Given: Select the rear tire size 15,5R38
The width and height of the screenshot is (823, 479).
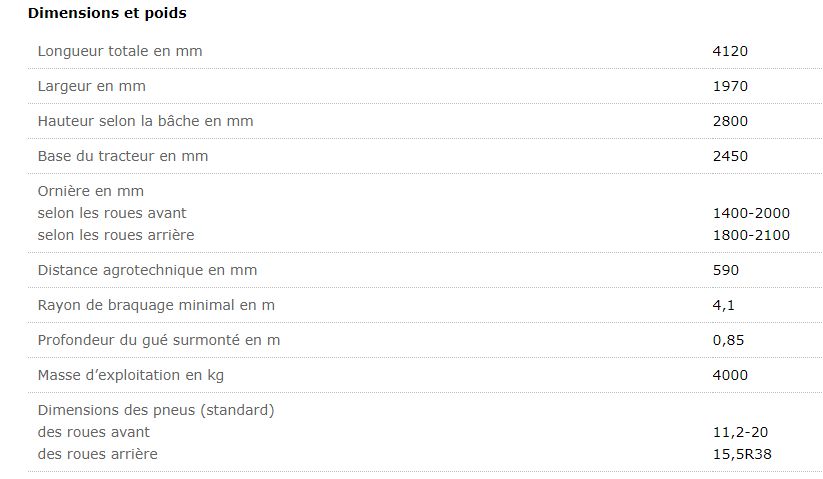Looking at the screenshot, I should tap(742, 454).
